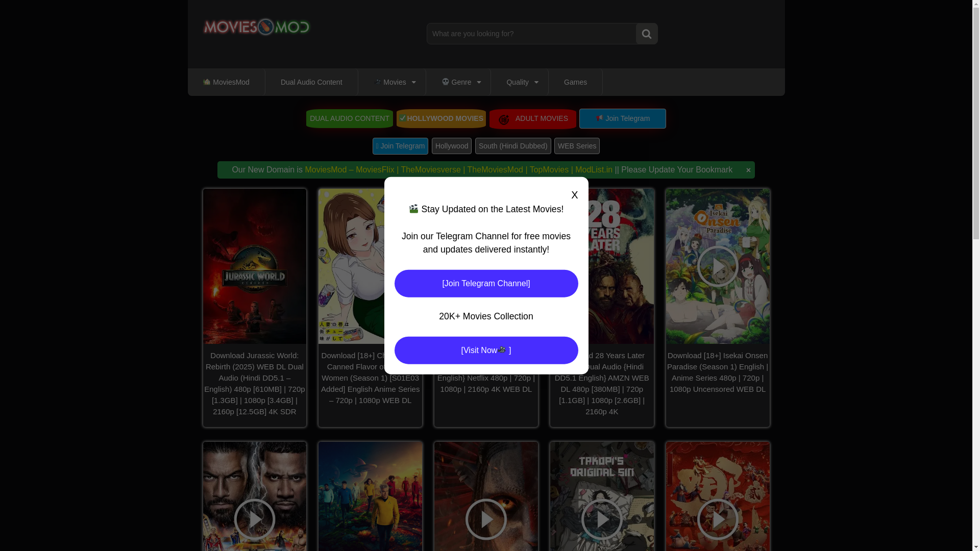The height and width of the screenshot is (551, 980).
Task: Expand the Movies dropdown arrow
Action: (x=414, y=82)
